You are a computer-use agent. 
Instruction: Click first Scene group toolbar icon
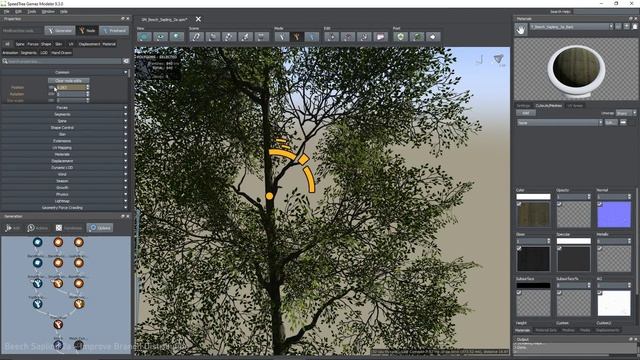(196, 37)
